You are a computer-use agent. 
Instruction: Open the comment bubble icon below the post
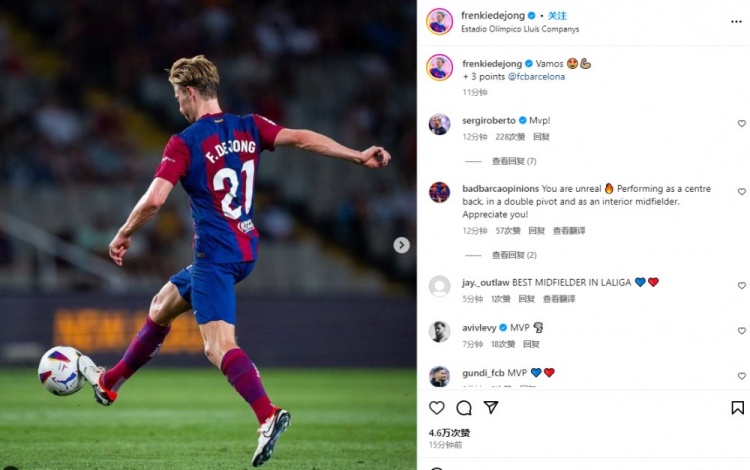pos(463,408)
